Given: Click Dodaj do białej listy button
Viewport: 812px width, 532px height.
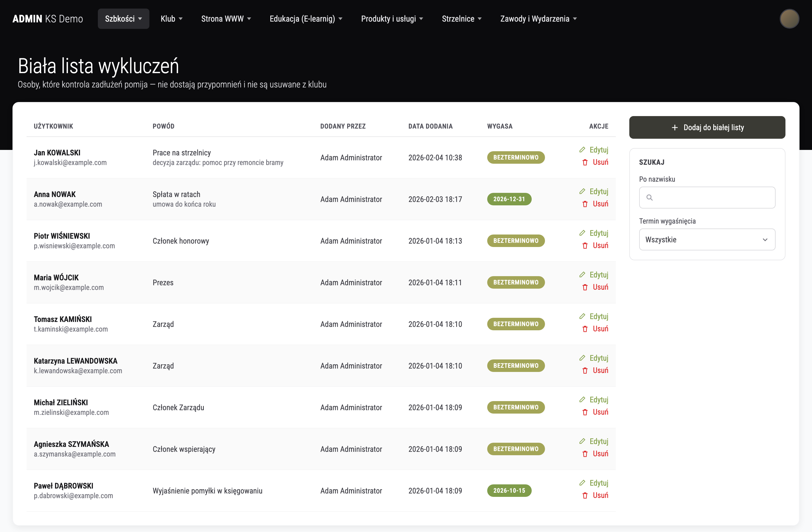Looking at the screenshot, I should click(707, 128).
